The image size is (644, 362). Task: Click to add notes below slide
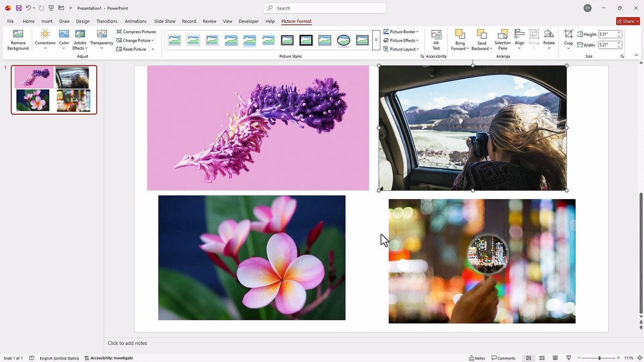point(127,343)
